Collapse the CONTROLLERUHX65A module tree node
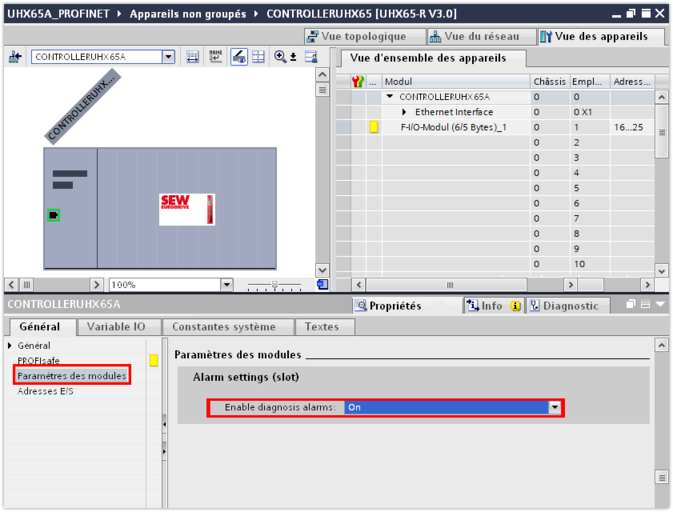Screen dimensions: 673x512 click(x=390, y=97)
